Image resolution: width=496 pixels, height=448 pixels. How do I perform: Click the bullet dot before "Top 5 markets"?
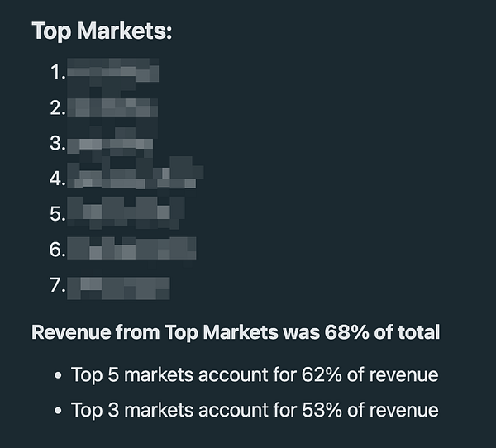(x=58, y=375)
